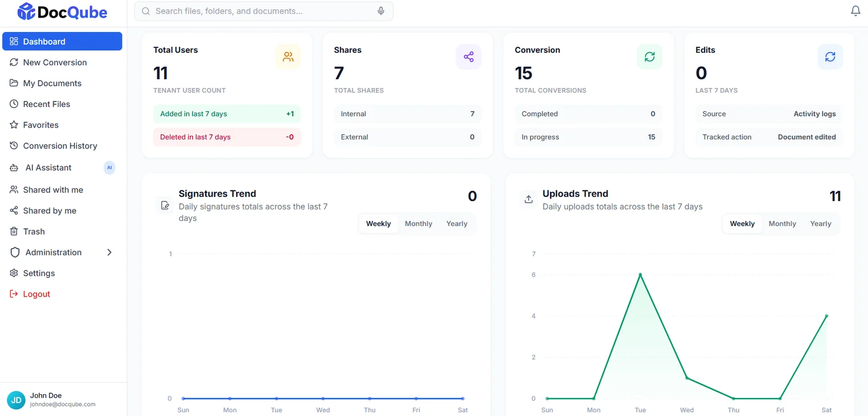Open the AI Assistant sidebar item

[62, 168]
